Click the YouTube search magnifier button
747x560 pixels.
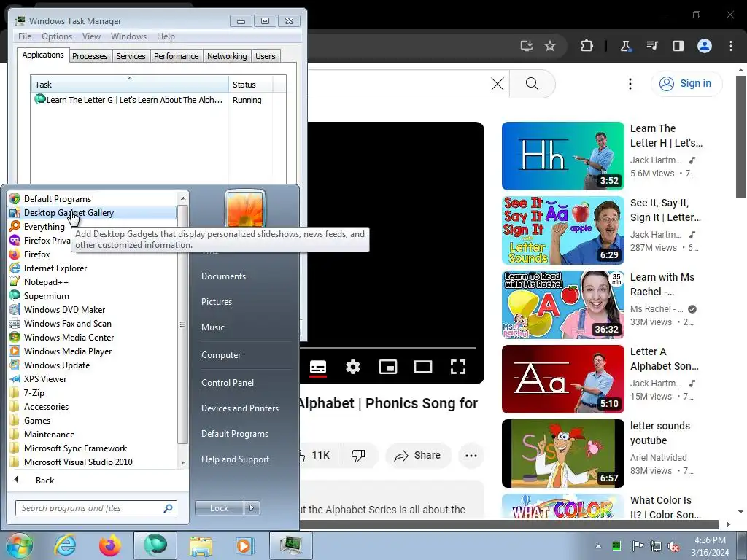click(x=532, y=85)
